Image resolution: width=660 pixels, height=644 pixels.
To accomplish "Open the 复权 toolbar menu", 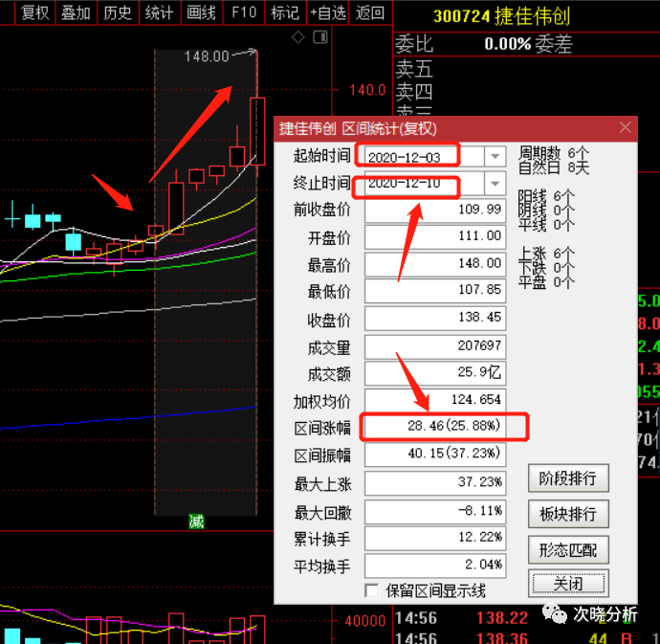I will pyautogui.click(x=35, y=12).
